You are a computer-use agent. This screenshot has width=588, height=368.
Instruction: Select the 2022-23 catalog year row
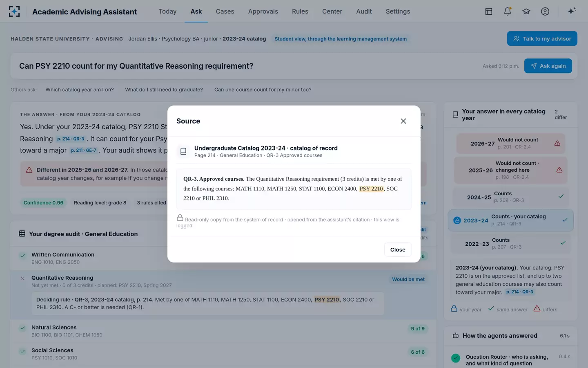click(x=512, y=243)
